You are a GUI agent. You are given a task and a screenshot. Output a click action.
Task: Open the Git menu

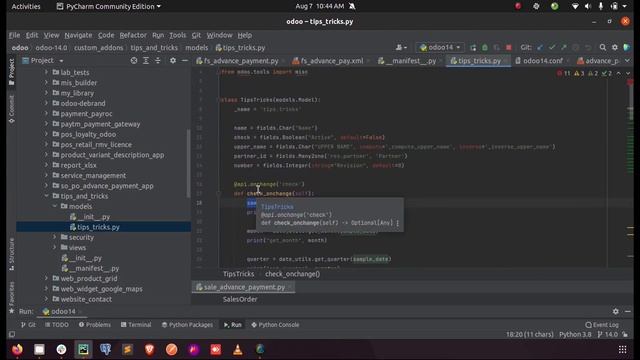pyautogui.click(x=196, y=35)
